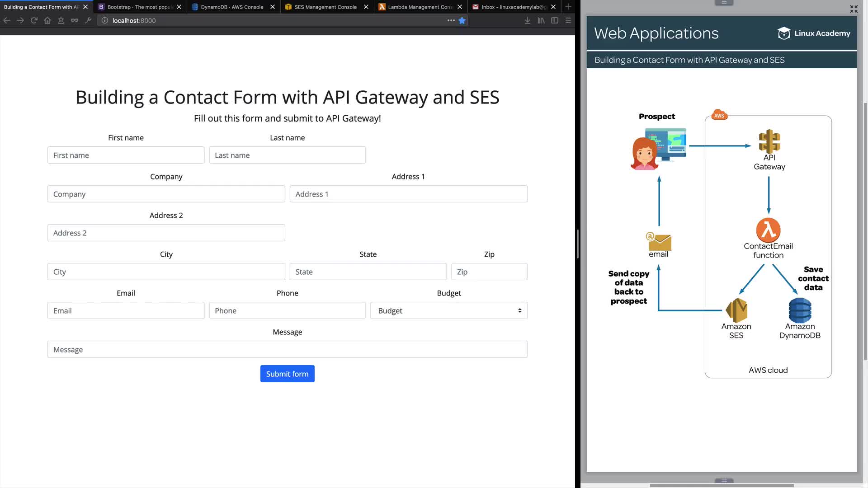Screen dimensions: 868x488
Task: Switch to DynamoDB AWS Console tab
Action: pos(231,7)
